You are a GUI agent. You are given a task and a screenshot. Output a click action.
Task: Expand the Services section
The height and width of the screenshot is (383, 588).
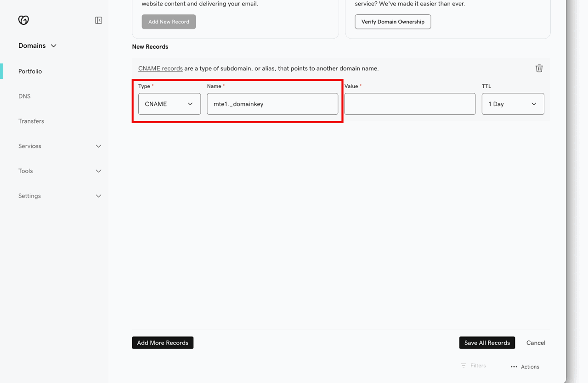click(60, 146)
